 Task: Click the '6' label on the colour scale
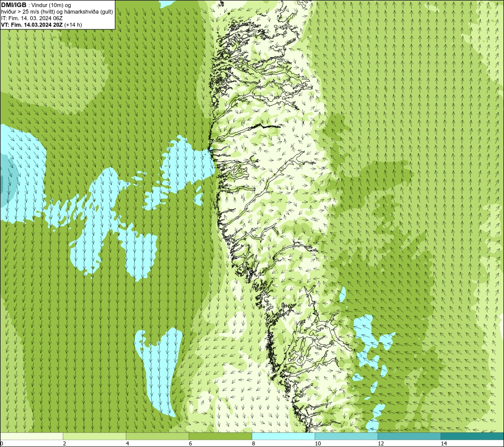point(191,443)
